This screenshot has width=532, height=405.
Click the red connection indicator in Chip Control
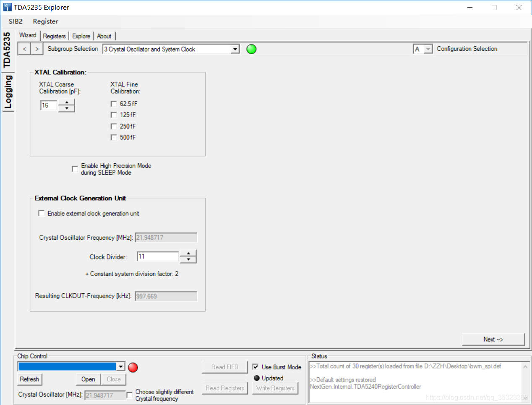point(133,367)
